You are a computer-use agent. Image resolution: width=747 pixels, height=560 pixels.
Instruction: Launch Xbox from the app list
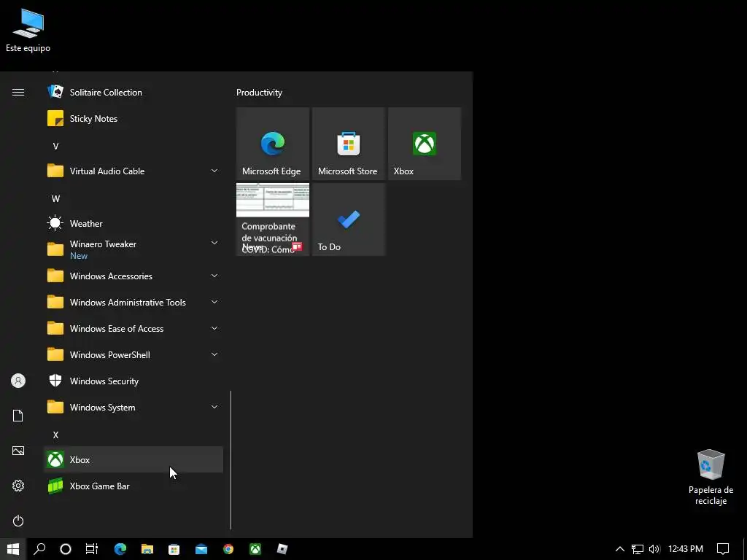click(133, 459)
